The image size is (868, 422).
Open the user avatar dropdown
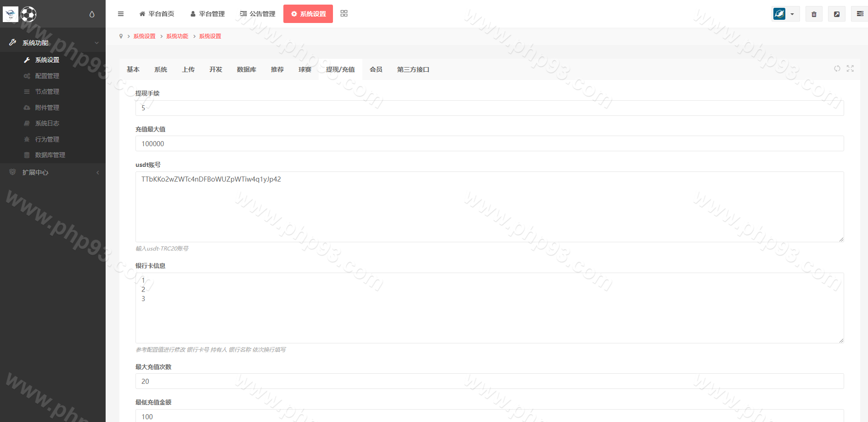[785, 14]
